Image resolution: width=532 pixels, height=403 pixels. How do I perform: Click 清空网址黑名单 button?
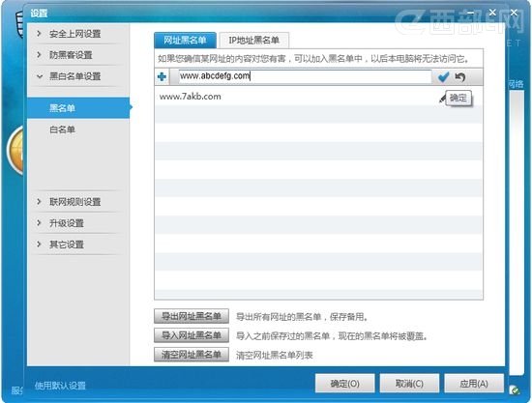[192, 355]
